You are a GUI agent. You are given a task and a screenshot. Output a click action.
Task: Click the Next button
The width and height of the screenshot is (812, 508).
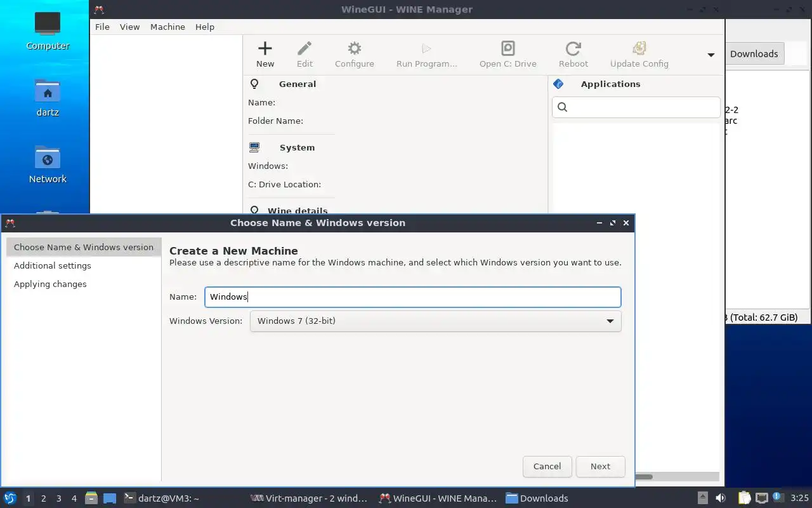(600, 466)
